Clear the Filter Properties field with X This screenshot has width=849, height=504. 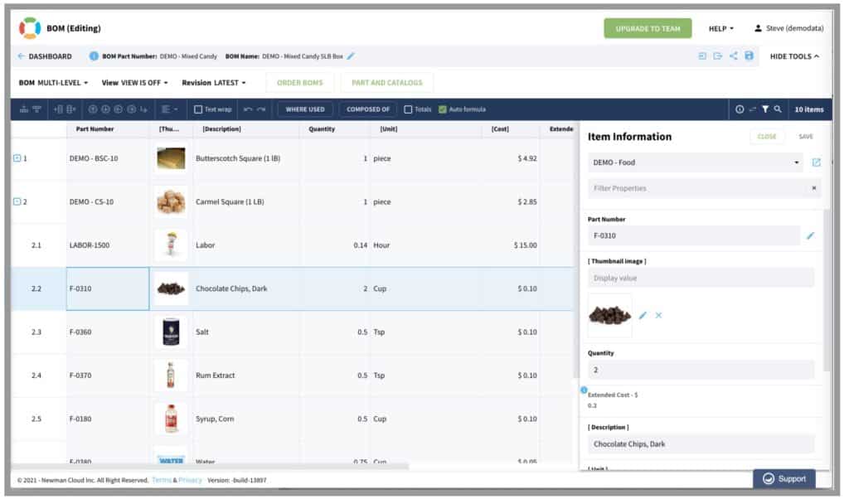814,188
